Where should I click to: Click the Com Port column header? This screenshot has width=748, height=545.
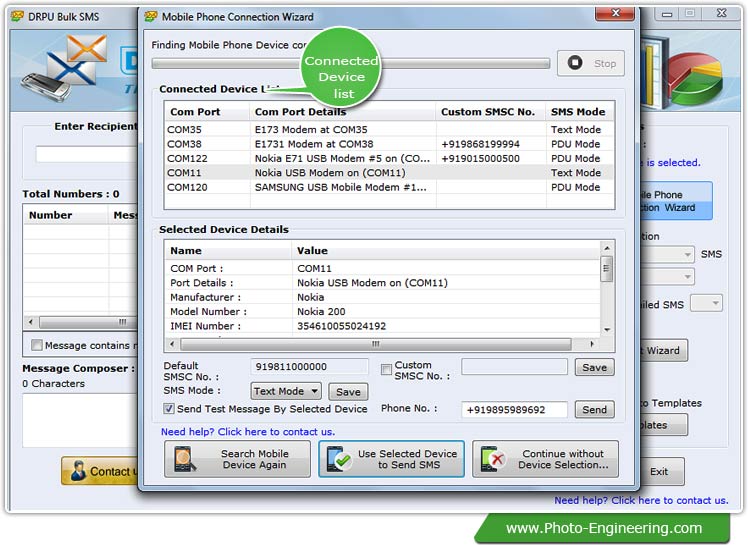point(207,112)
